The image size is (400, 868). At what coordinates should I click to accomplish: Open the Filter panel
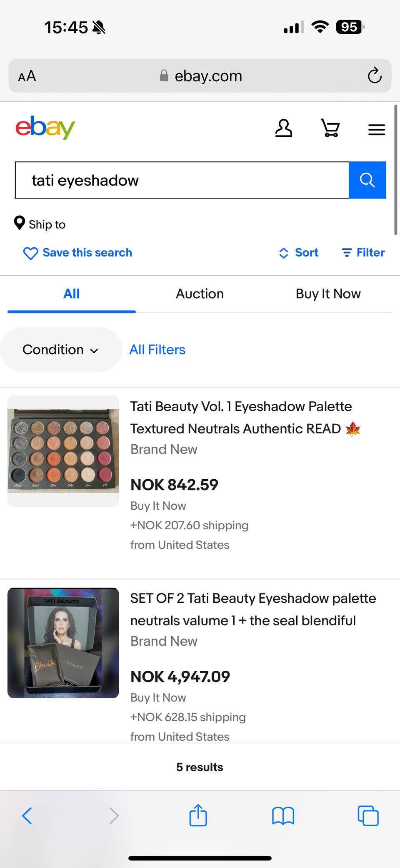pyautogui.click(x=363, y=253)
